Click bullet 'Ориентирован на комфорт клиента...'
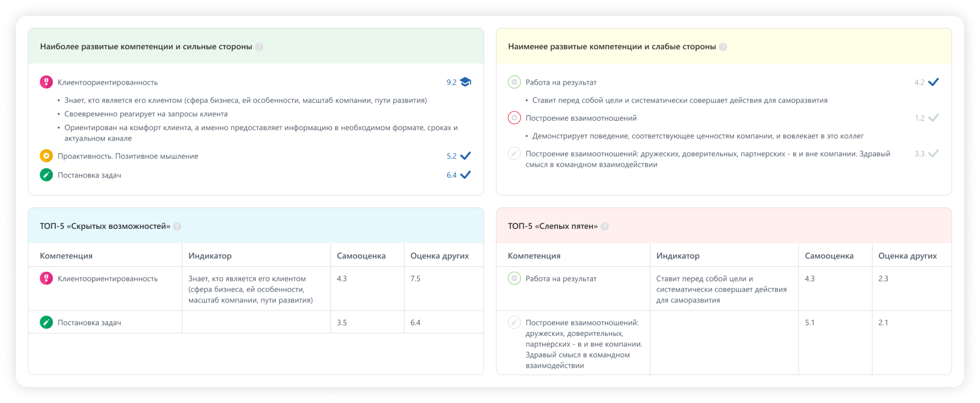Image resolution: width=980 pixels, height=403 pixels. (261, 133)
